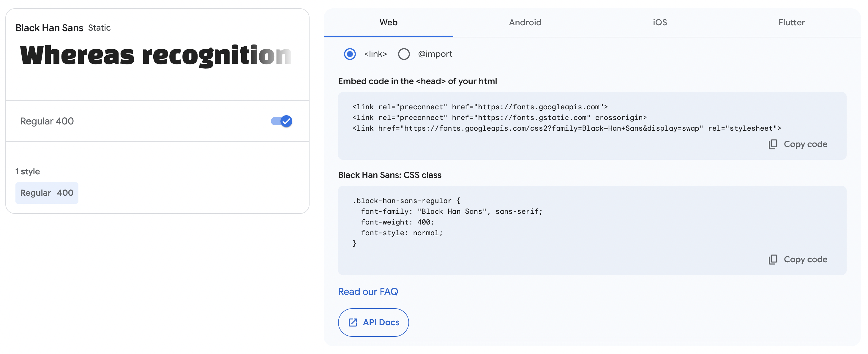This screenshot has width=868, height=354.
Task: Click the Regular 400 style chip
Action: pyautogui.click(x=47, y=193)
